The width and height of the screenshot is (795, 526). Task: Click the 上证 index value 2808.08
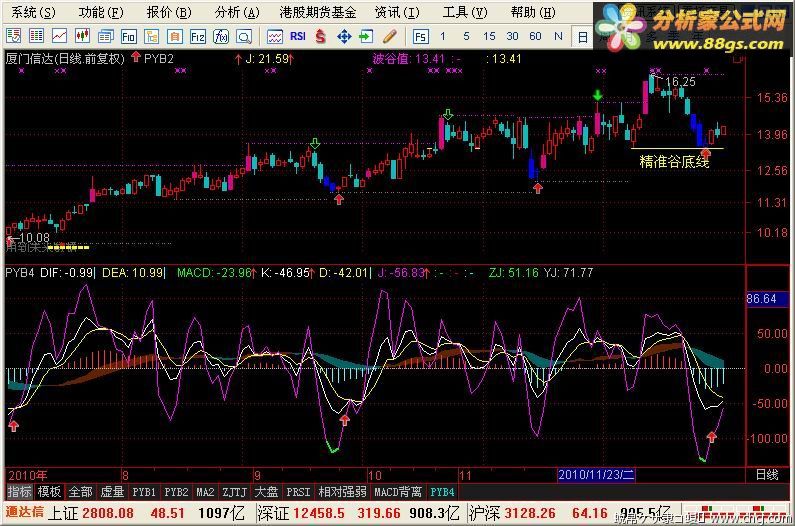[108, 513]
